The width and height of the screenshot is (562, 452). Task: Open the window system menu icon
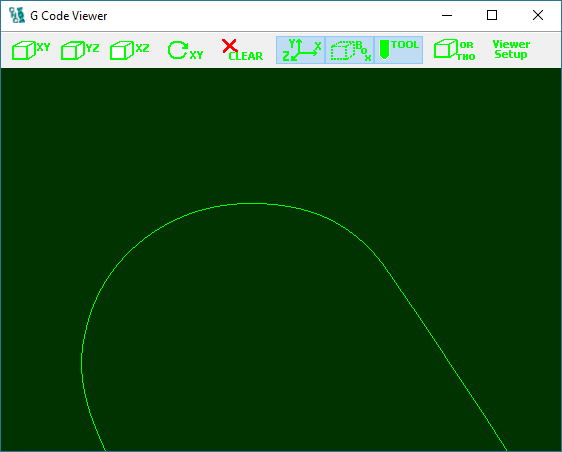(17, 15)
